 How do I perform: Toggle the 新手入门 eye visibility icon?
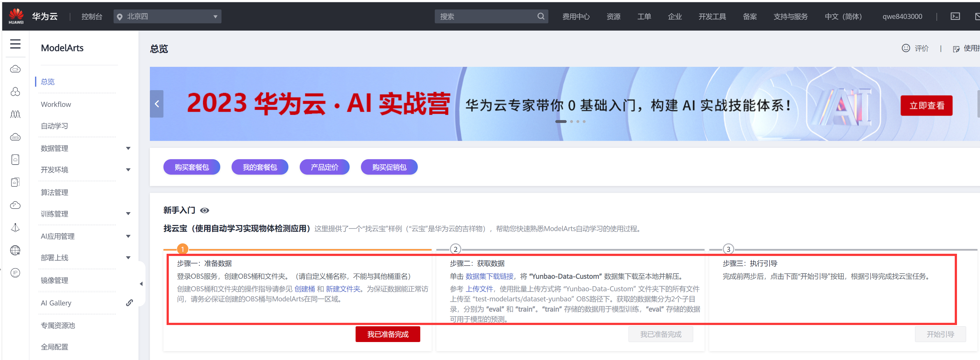[x=205, y=210]
